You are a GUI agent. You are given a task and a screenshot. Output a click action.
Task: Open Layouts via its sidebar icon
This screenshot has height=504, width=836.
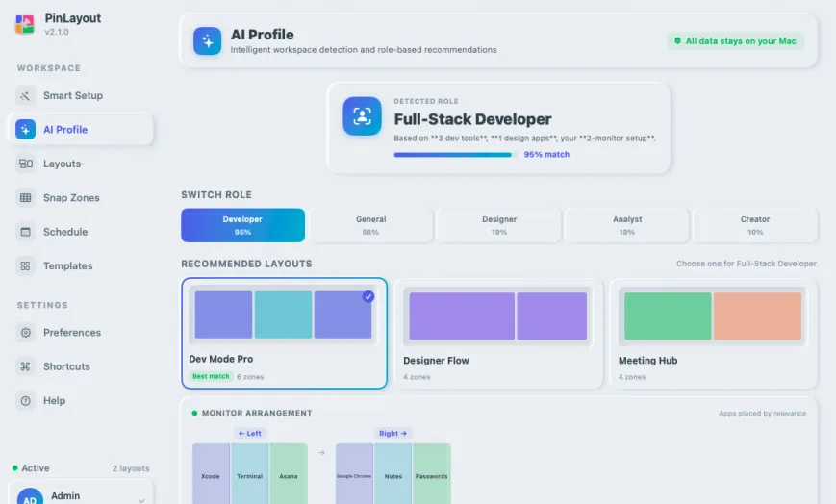coord(25,164)
